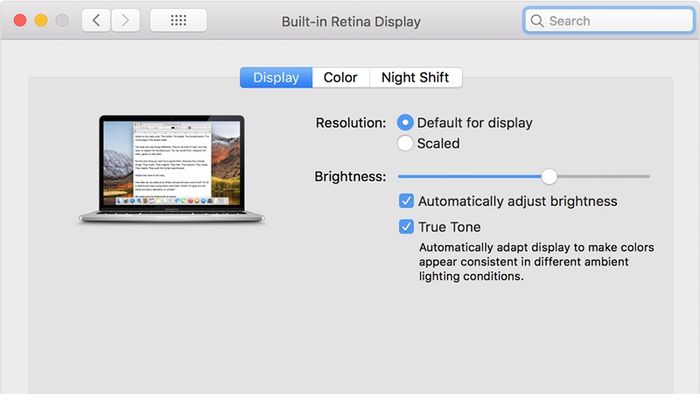The image size is (700, 394).
Task: Click the 'Resolution:' label
Action: pos(351,123)
